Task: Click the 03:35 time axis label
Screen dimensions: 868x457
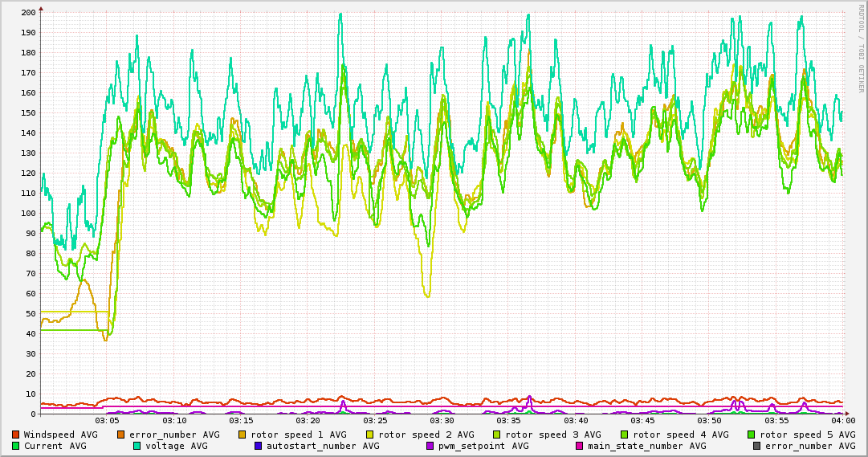Action: tap(509, 421)
